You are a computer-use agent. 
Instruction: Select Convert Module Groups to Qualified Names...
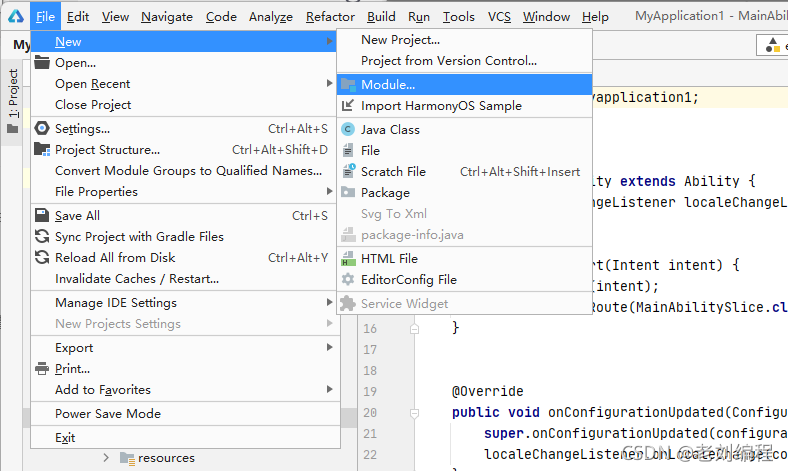click(x=185, y=170)
